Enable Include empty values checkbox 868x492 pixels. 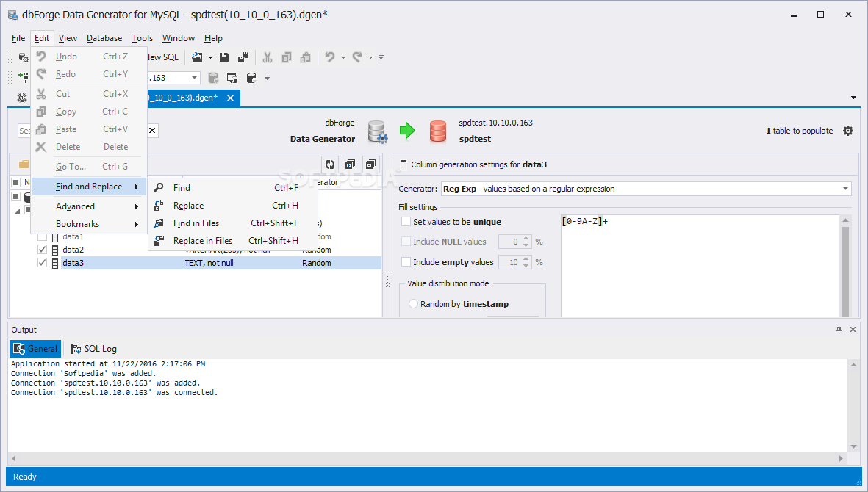coord(406,262)
